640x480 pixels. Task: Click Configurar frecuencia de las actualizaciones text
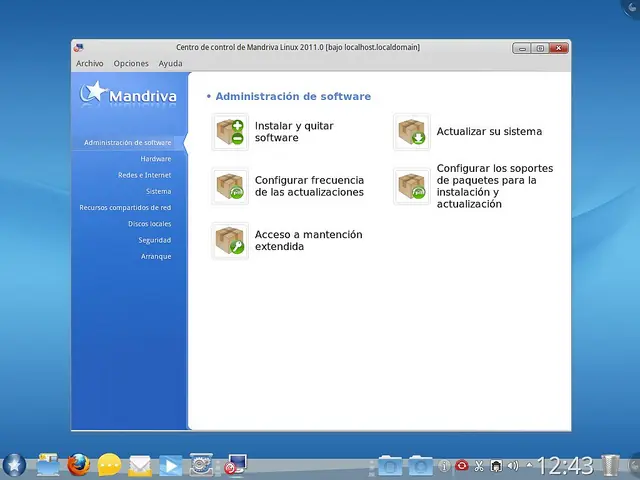coord(309,186)
